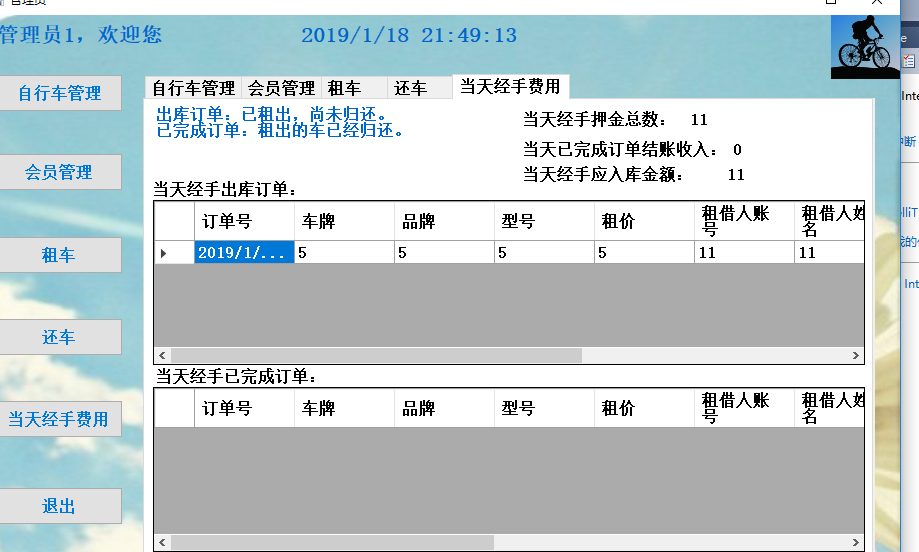
Task: Click right scroll arrow of upper grid
Action: pyautogui.click(x=856, y=355)
